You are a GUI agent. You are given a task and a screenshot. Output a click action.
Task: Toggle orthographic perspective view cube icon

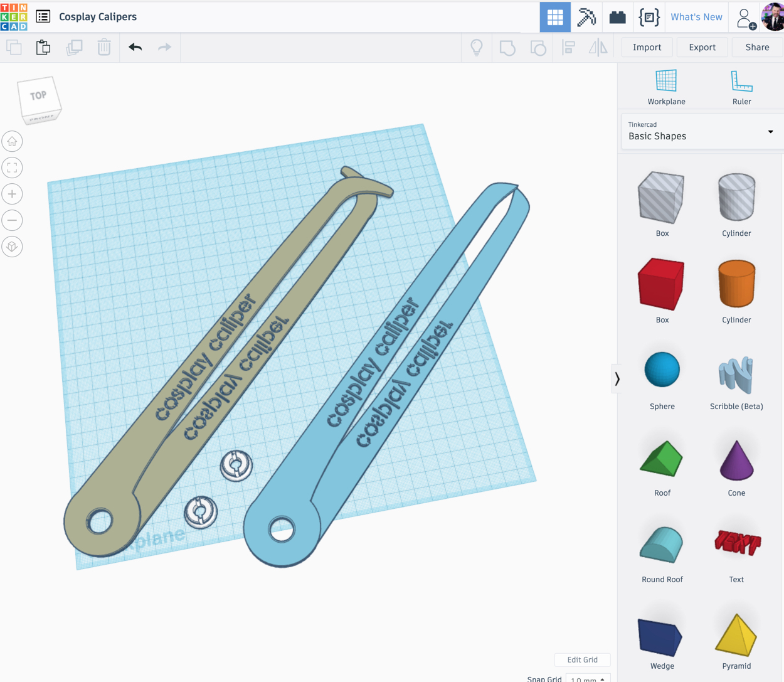pos(12,247)
